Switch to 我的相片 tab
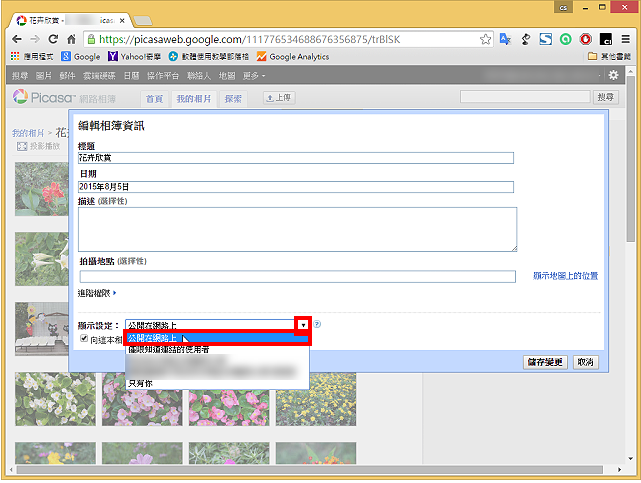This screenshot has width=641, height=483. 193,98
